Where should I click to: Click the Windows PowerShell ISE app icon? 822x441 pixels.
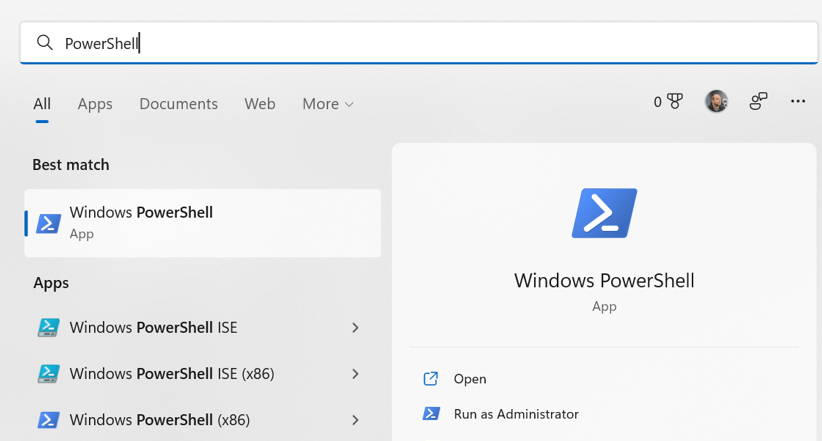click(x=48, y=328)
